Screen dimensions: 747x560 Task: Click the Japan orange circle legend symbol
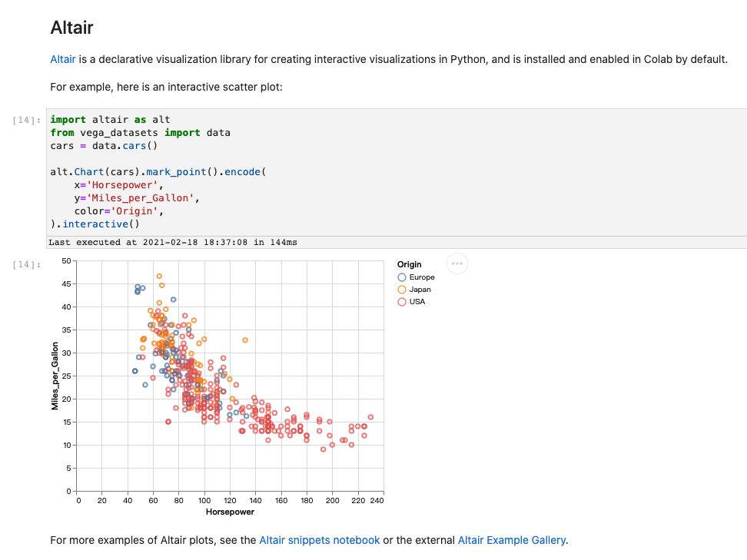402,290
